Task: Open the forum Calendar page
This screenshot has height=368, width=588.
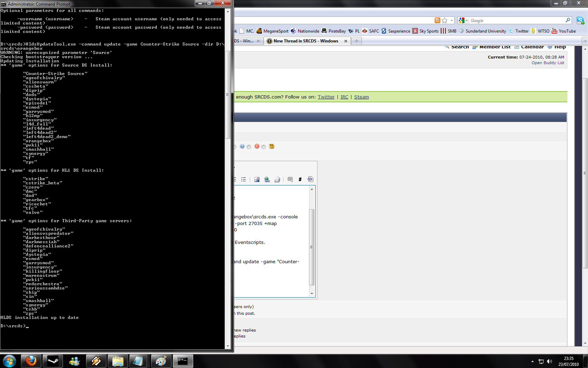Action: (x=529, y=47)
